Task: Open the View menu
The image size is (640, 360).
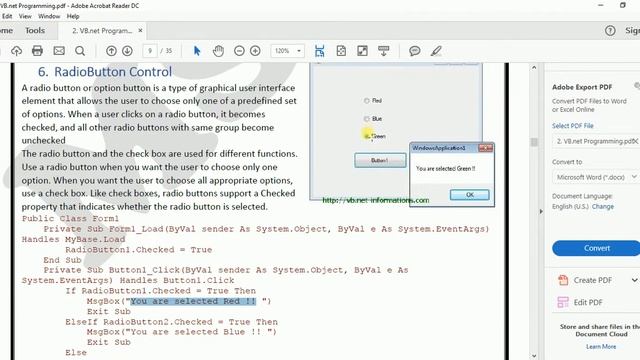Action: (25, 16)
